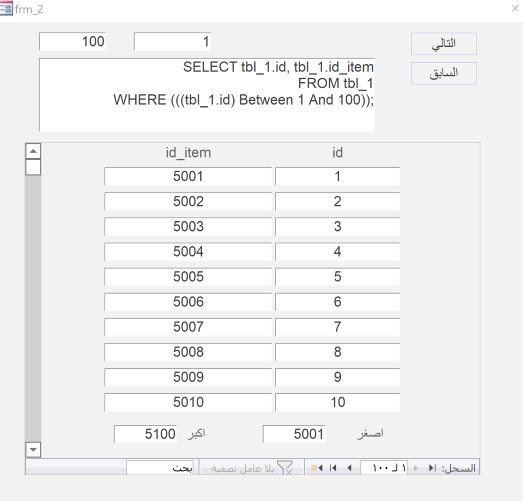Image resolution: width=523 pixels, height=501 pixels.
Task: Go to the last record with the navigation arrow
Action: [x=333, y=468]
